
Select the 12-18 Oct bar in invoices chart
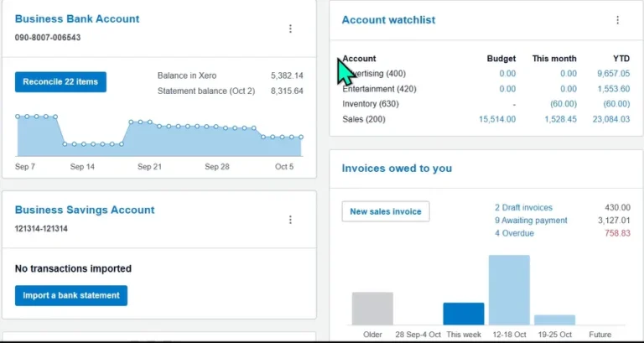click(x=509, y=290)
